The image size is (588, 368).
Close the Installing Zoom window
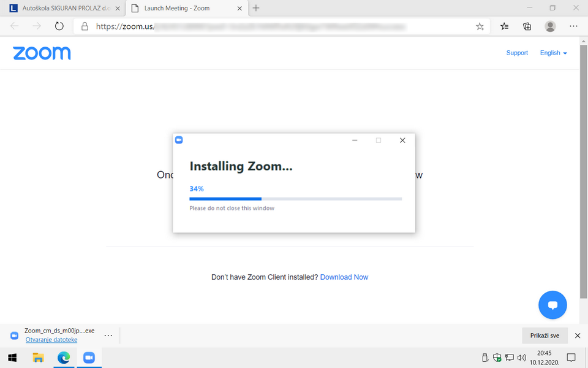pos(402,140)
